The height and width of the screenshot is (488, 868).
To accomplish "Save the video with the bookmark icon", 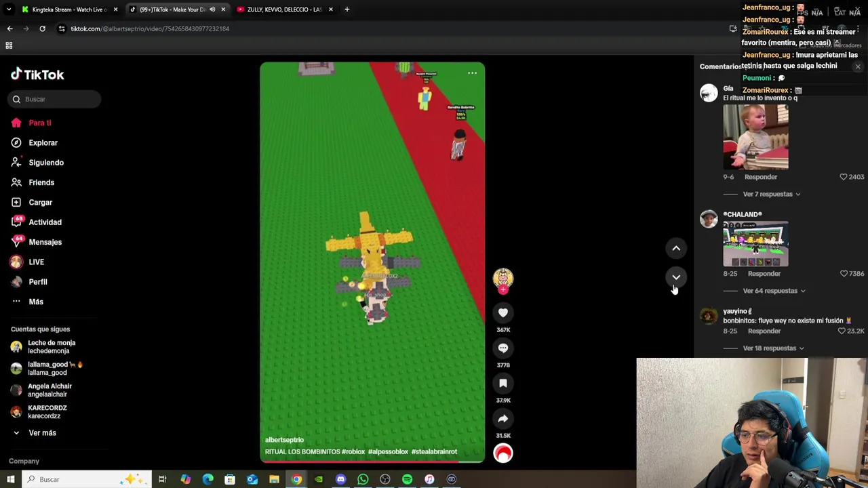I will 503,383.
